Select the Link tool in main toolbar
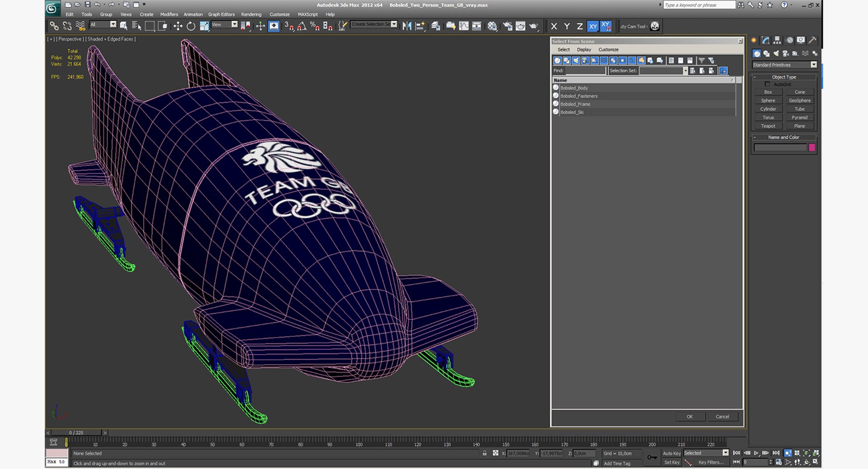 coord(54,26)
